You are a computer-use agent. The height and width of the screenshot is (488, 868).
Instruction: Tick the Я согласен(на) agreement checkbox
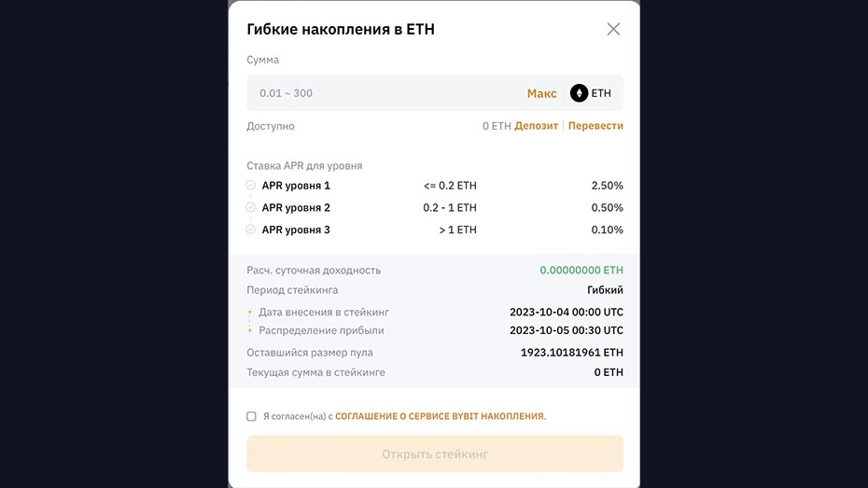coord(251,416)
